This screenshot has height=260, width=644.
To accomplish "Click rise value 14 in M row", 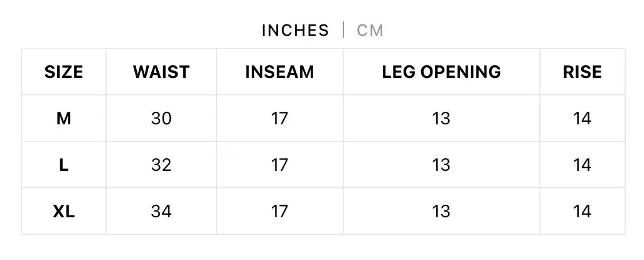I will pyautogui.click(x=582, y=119).
